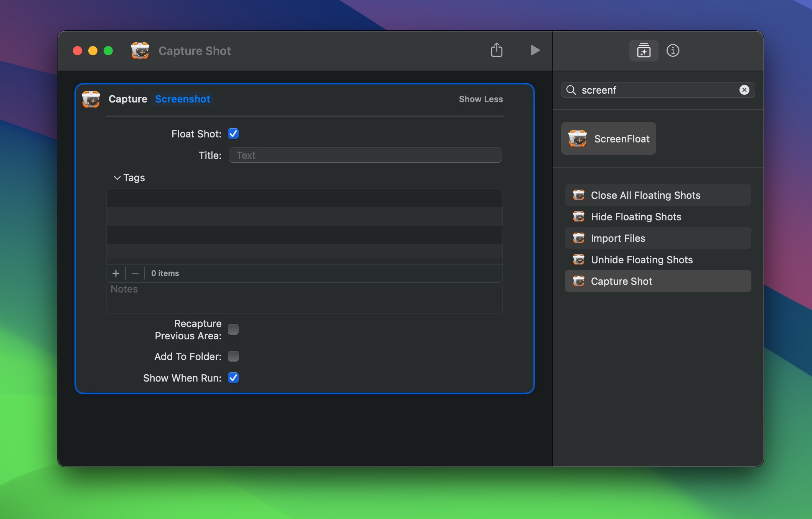
Task: Click the magnifier icon in the search field
Action: [571, 90]
